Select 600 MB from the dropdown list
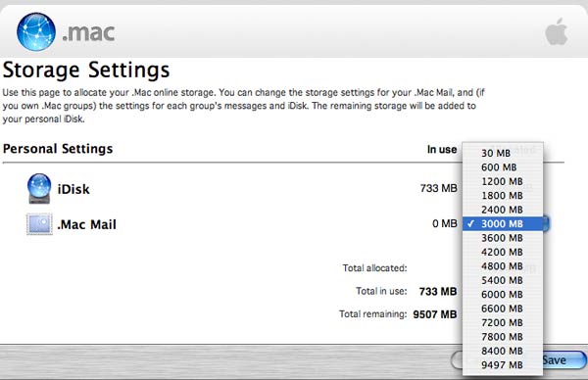Screen dimensions: 588x380 pyautogui.click(x=503, y=167)
